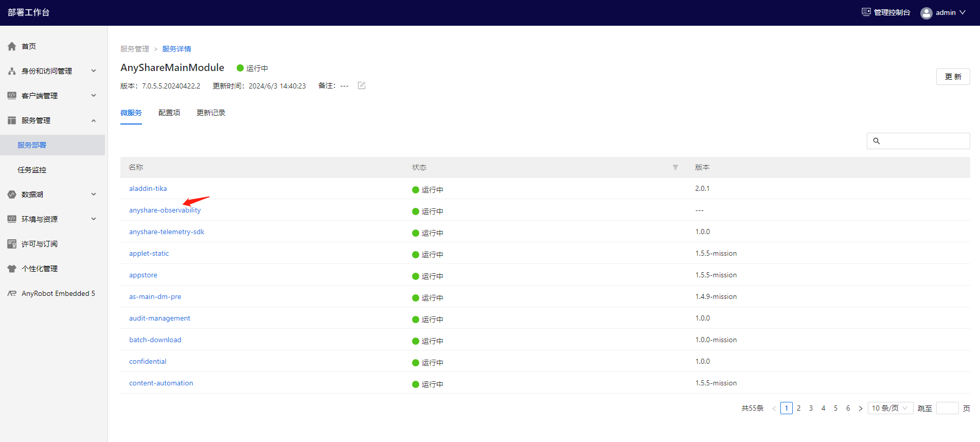Expand the 客户端管理 menu chevron

[94, 96]
